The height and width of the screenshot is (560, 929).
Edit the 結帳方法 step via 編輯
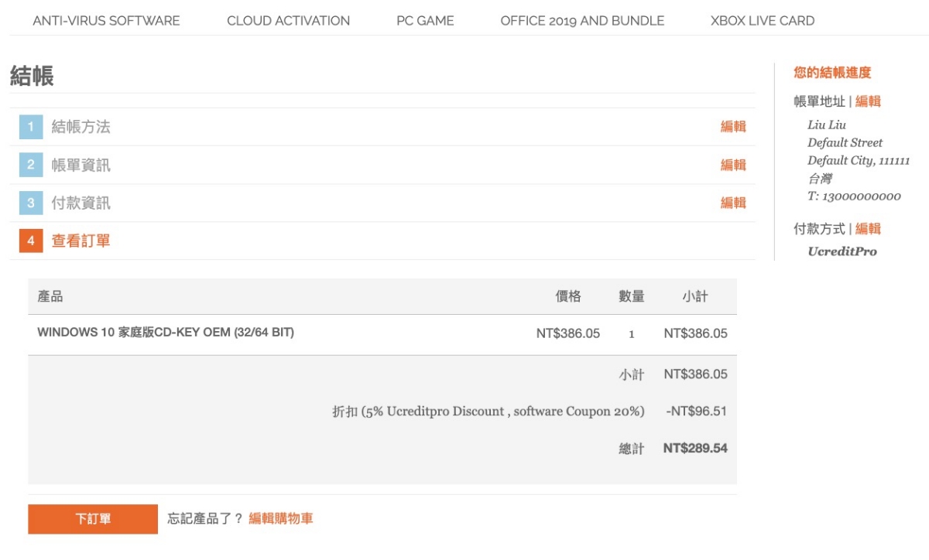tap(732, 127)
